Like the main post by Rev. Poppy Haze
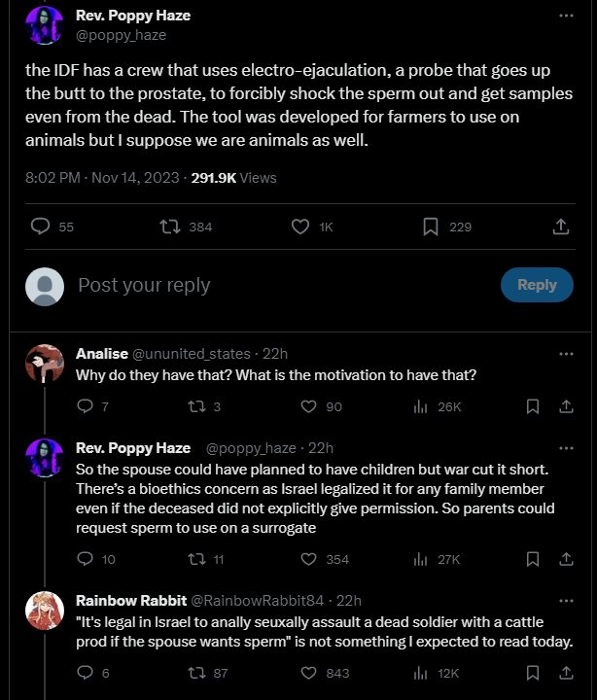The width and height of the screenshot is (597, 700). 301,227
